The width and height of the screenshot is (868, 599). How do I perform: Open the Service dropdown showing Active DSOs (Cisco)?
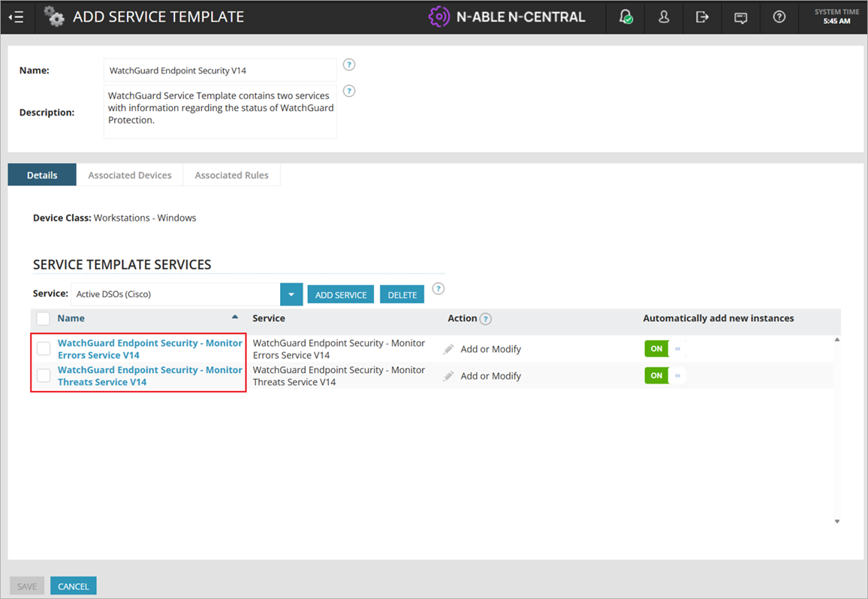coord(291,294)
